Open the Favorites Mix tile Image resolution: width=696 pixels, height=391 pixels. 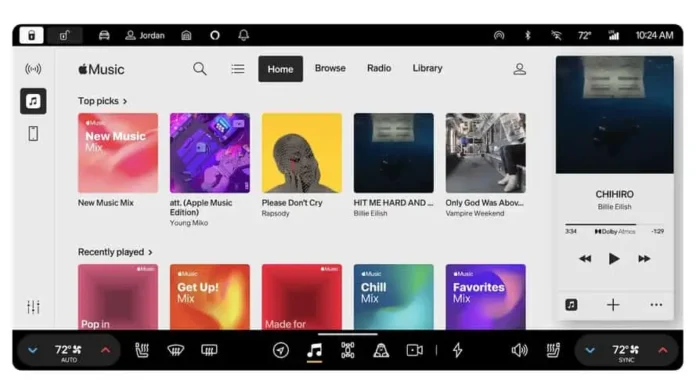[x=486, y=297]
